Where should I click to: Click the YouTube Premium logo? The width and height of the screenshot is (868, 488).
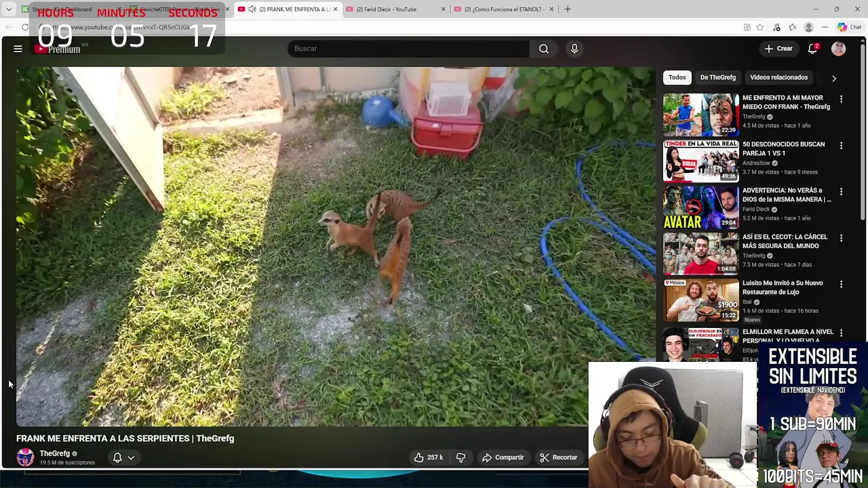tap(58, 49)
